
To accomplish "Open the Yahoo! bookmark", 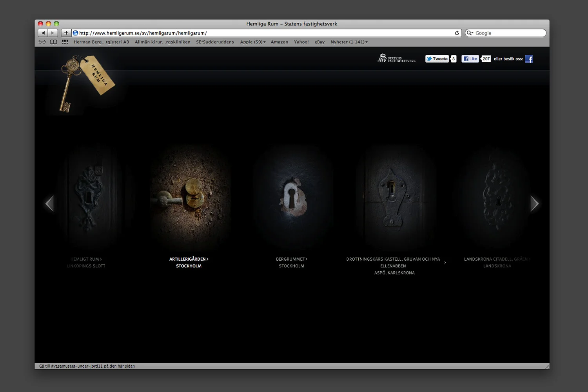I will 301,42.
